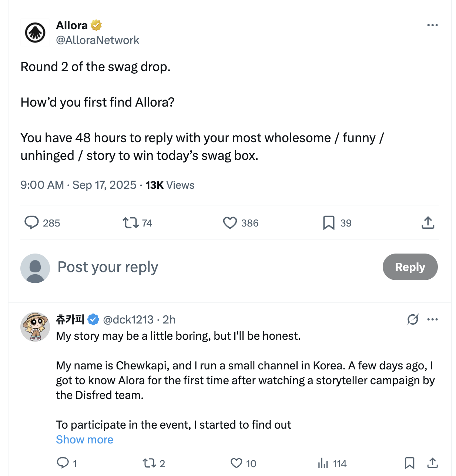Reply to Chewkapi's comment

coord(63,463)
